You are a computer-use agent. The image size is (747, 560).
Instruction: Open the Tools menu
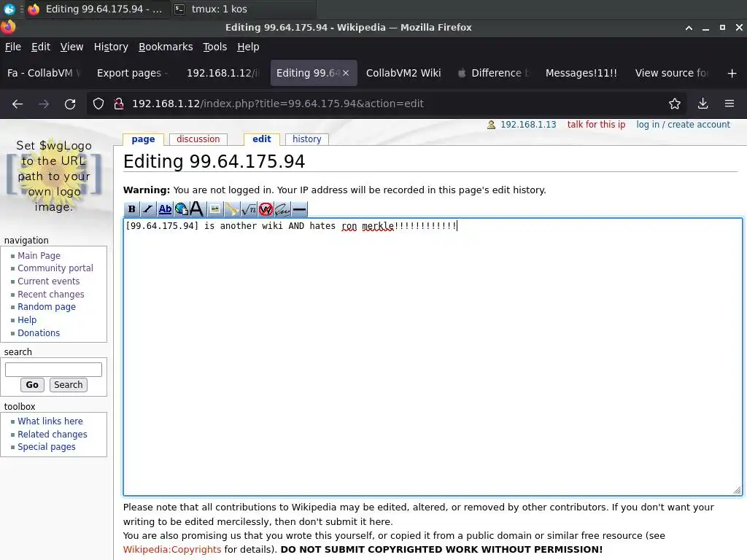pyautogui.click(x=215, y=47)
